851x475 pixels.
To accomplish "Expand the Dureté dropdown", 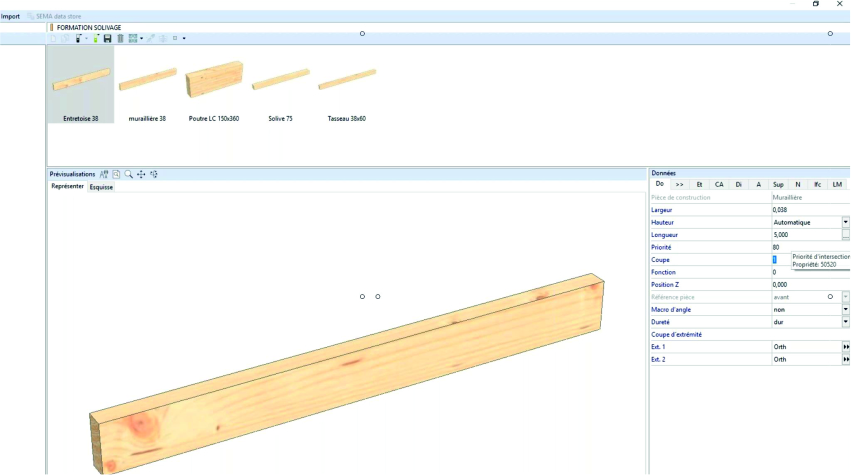I will pyautogui.click(x=846, y=322).
